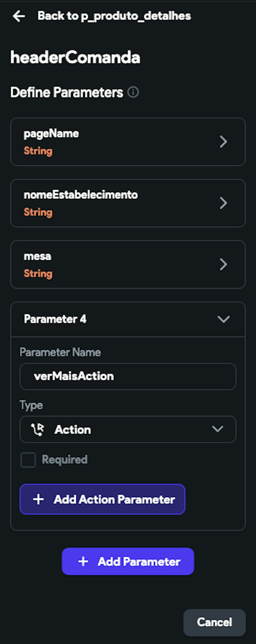Click the Action type branching icon
256x644 pixels.
pos(38,430)
